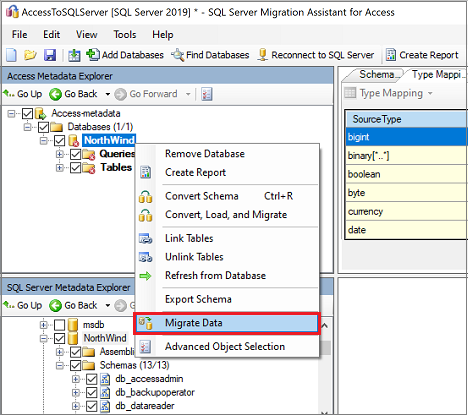
Task: Click the Go Forward button in Access explorer
Action: [x=146, y=94]
